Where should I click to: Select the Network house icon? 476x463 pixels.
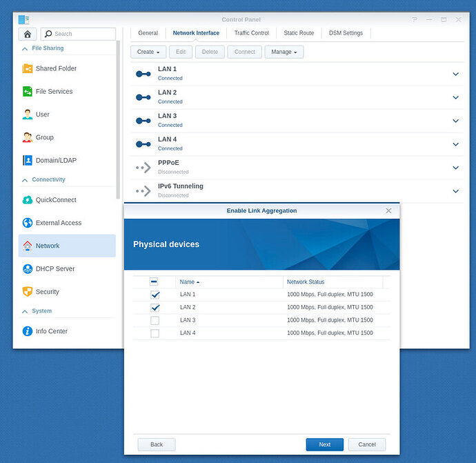(x=28, y=246)
